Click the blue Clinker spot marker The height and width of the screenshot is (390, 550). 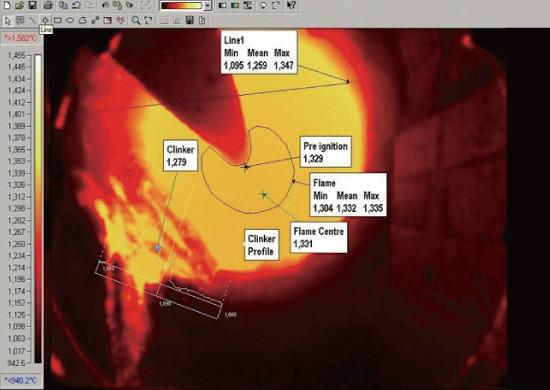tap(157, 248)
